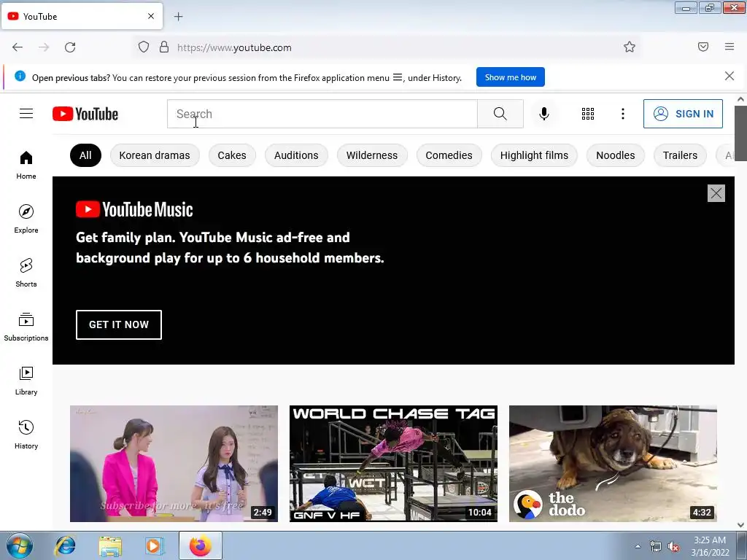
Task: Click the scrollbar down arrow
Action: [740, 525]
